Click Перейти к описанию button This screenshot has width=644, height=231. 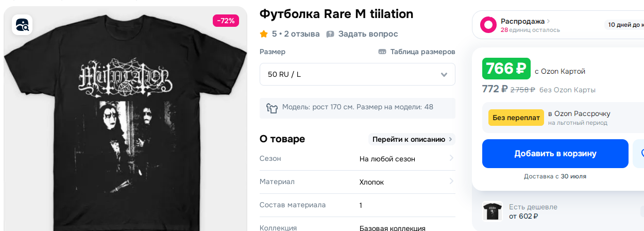[412, 139]
